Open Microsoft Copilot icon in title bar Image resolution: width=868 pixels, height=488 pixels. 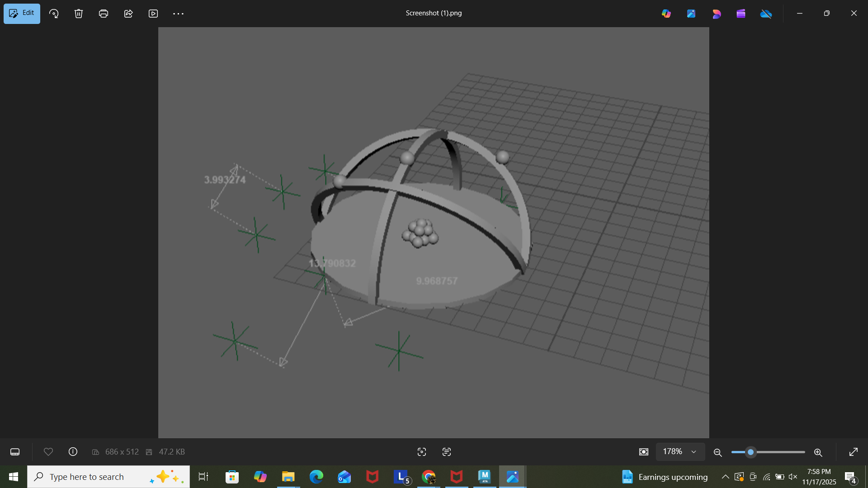[x=666, y=14]
